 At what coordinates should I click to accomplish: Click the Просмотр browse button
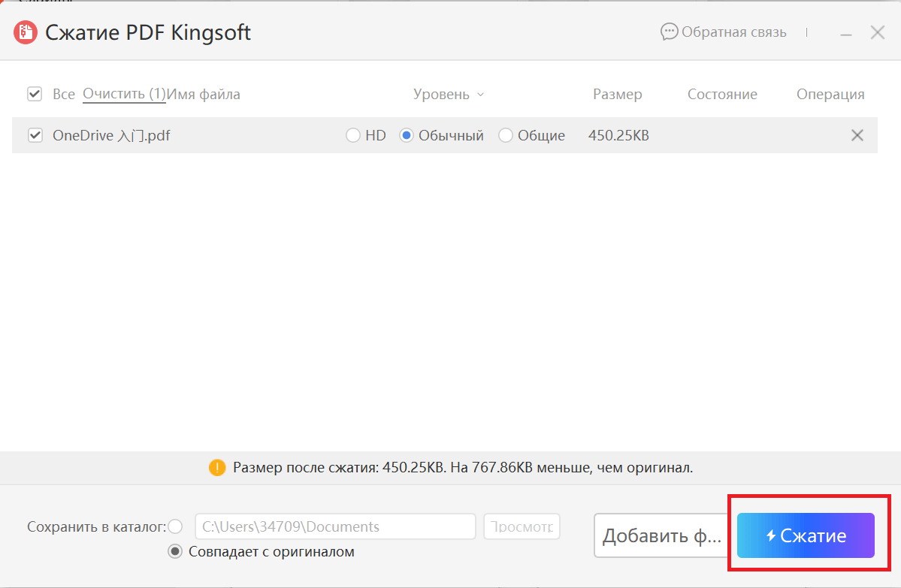522,526
